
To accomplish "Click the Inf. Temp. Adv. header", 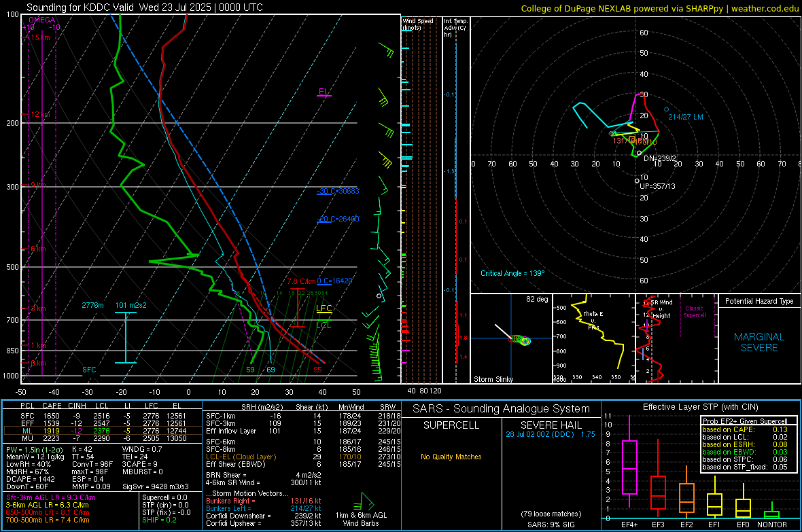I will (x=456, y=28).
